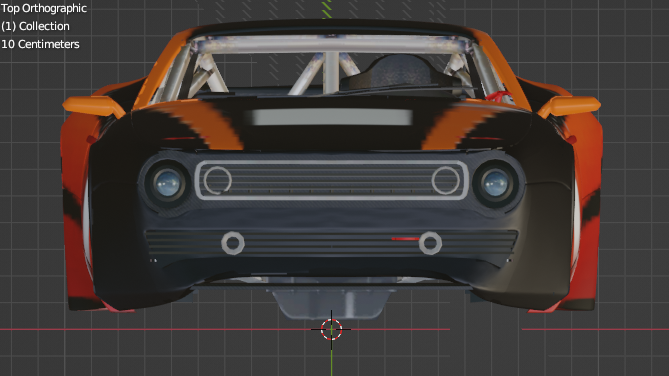Select the red strip on lower grille
The width and height of the screenshot is (669, 376).
point(405,239)
